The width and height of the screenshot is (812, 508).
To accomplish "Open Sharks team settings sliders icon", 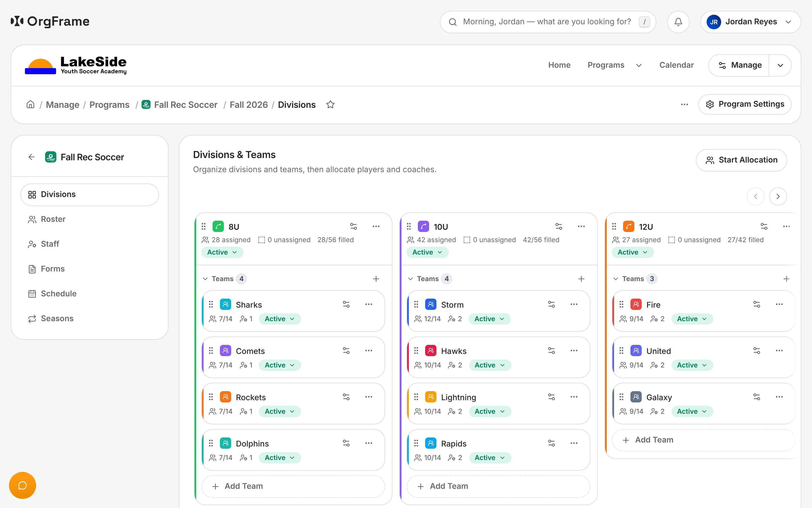I will pyautogui.click(x=346, y=305).
